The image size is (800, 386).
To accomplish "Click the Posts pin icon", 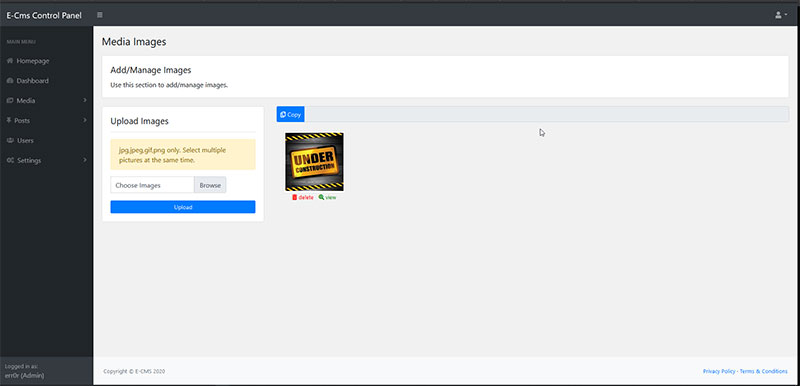I will click(x=9, y=120).
